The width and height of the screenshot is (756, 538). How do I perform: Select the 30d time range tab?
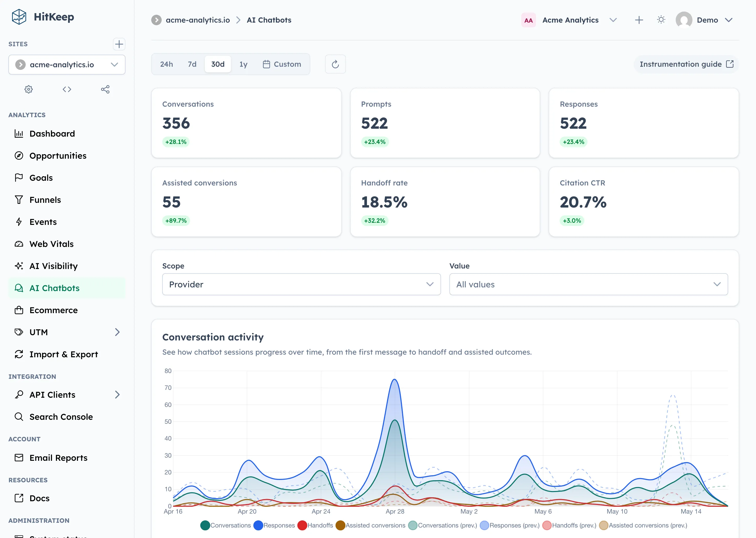[x=218, y=64]
